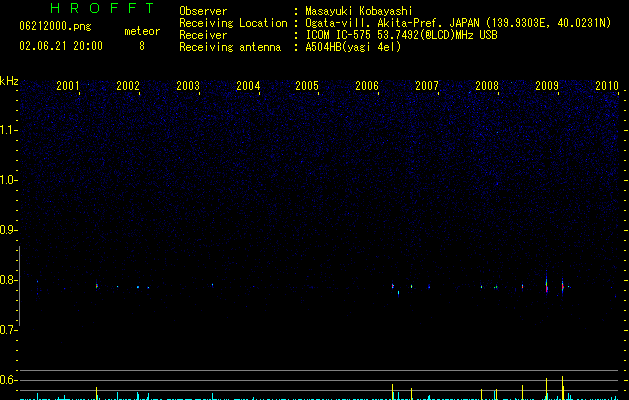Click the Observer label
The height and width of the screenshot is (400, 629).
(x=203, y=11)
